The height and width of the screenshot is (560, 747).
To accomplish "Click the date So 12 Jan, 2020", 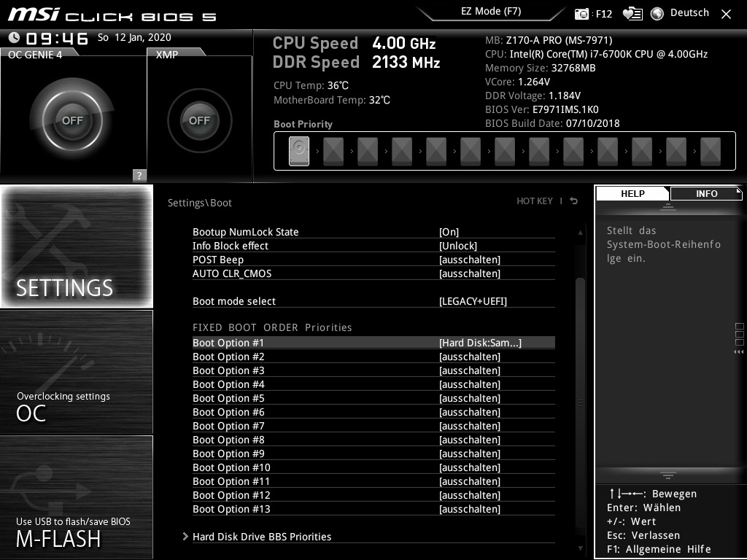I will [x=134, y=37].
